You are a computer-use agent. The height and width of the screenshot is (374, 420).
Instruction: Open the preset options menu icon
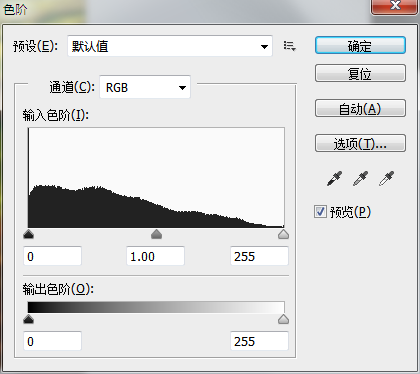click(x=289, y=46)
